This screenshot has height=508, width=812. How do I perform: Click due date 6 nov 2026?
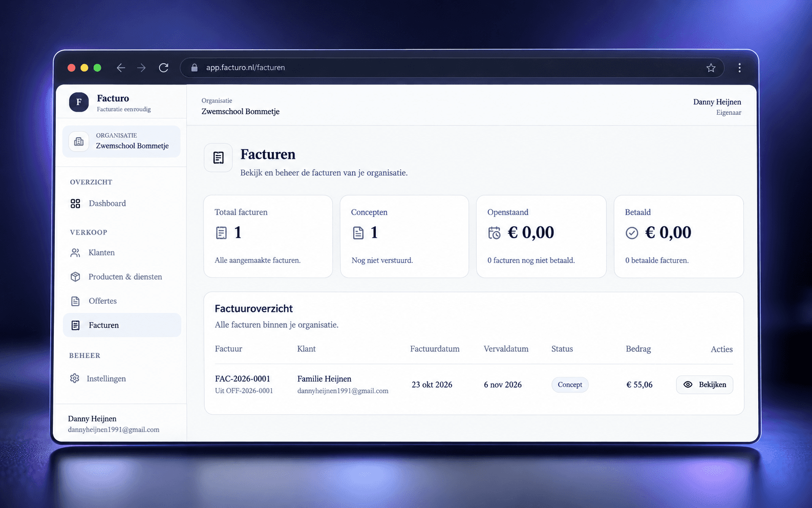coord(503,385)
